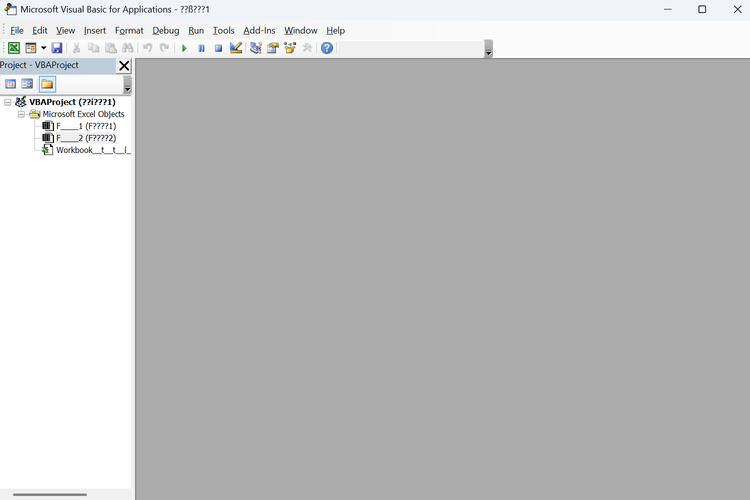Open the Format menu

(129, 31)
